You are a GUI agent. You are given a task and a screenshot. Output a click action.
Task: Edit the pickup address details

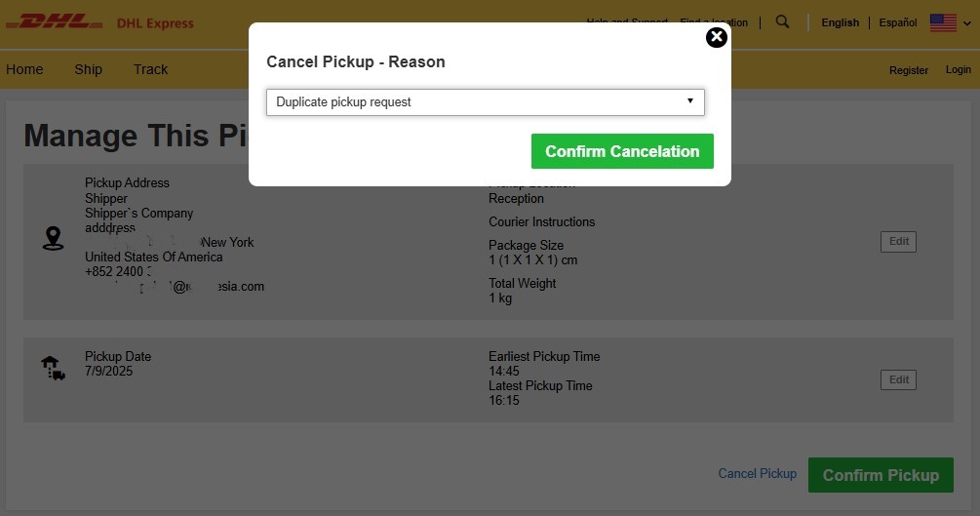click(898, 242)
